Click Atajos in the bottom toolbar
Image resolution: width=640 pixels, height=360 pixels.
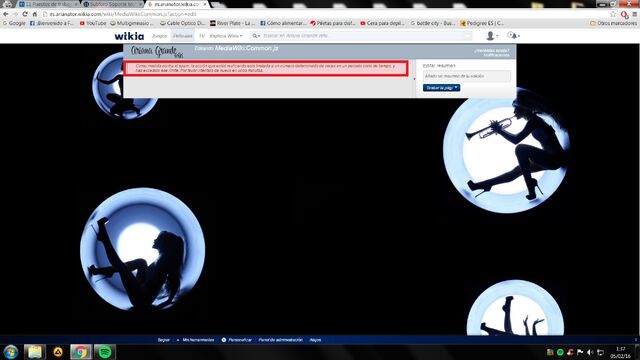coord(315,340)
